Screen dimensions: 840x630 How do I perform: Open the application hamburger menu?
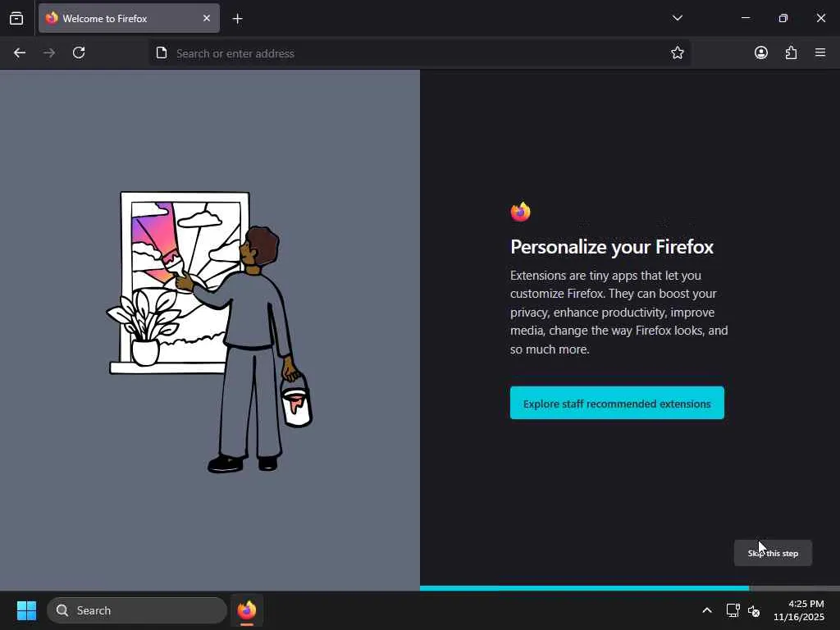(x=820, y=52)
